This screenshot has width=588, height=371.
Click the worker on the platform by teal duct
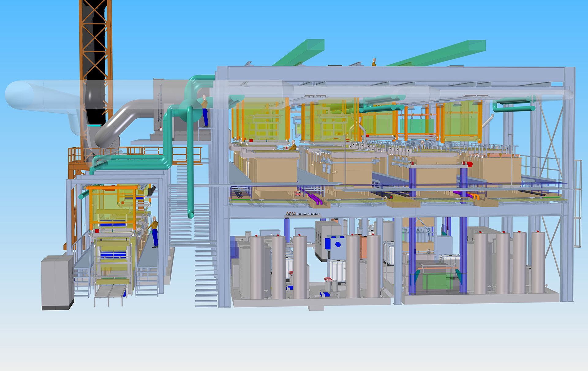pyautogui.click(x=204, y=111)
